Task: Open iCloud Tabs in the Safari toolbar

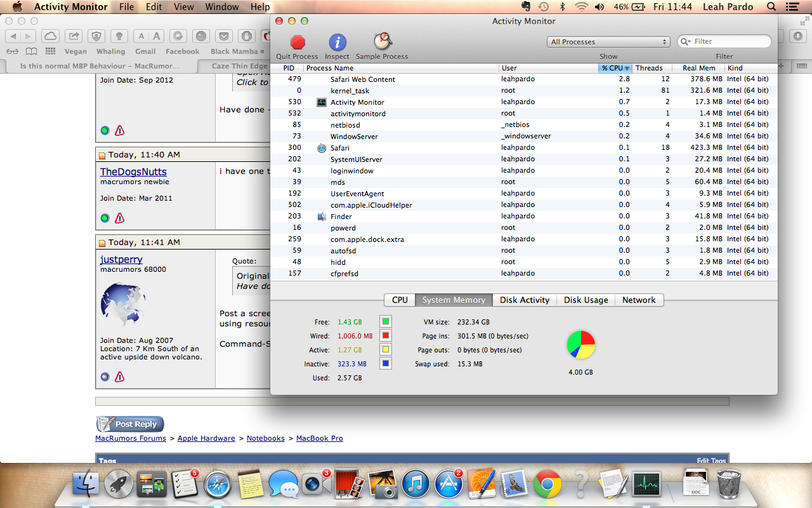Action: [x=51, y=36]
